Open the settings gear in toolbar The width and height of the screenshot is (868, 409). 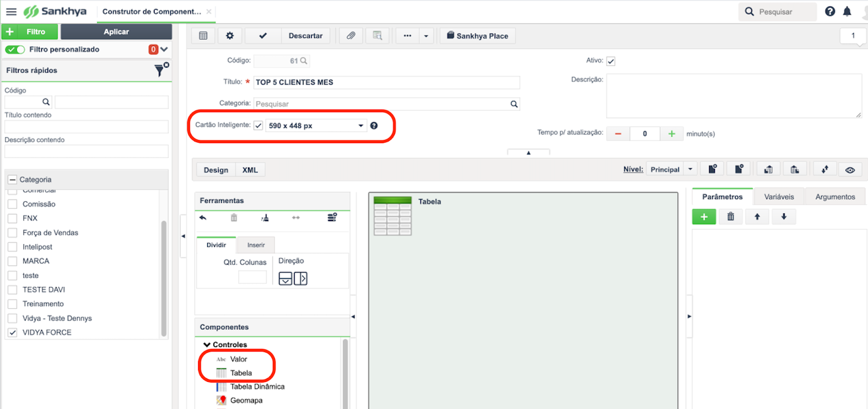tap(230, 36)
